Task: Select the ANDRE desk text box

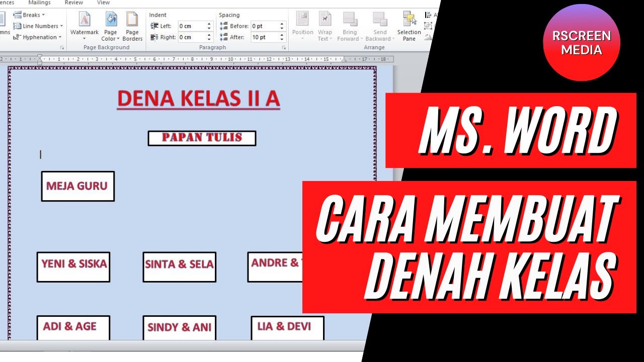Action: [x=275, y=267]
